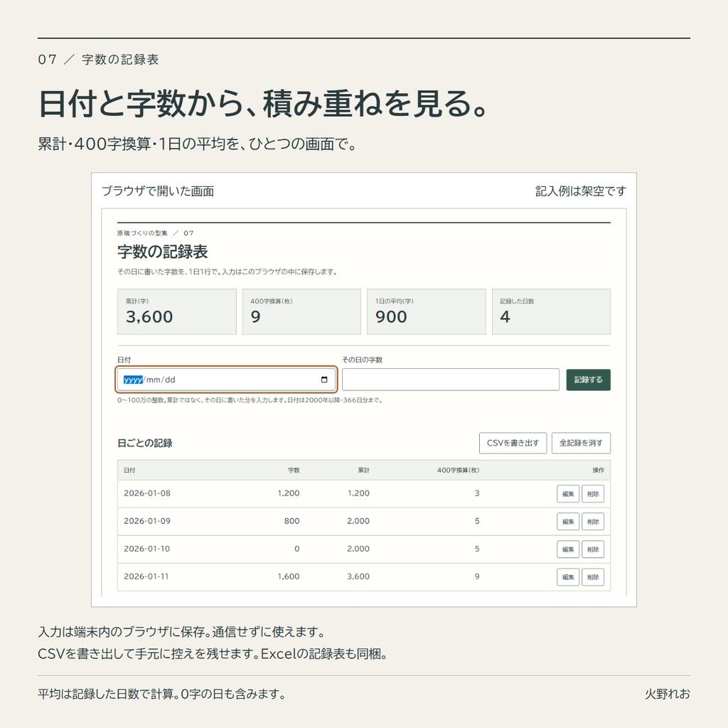
Task: Click the 操作 column header
Action: tap(599, 471)
